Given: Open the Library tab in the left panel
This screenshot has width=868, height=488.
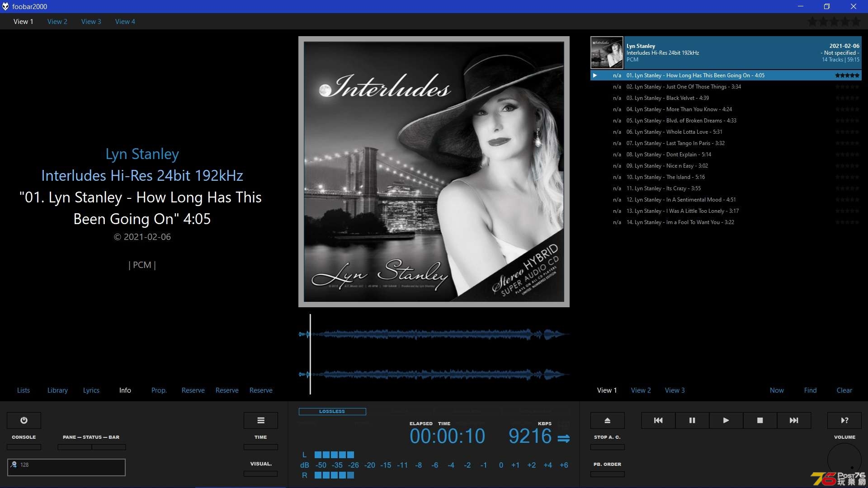Looking at the screenshot, I should (57, 390).
